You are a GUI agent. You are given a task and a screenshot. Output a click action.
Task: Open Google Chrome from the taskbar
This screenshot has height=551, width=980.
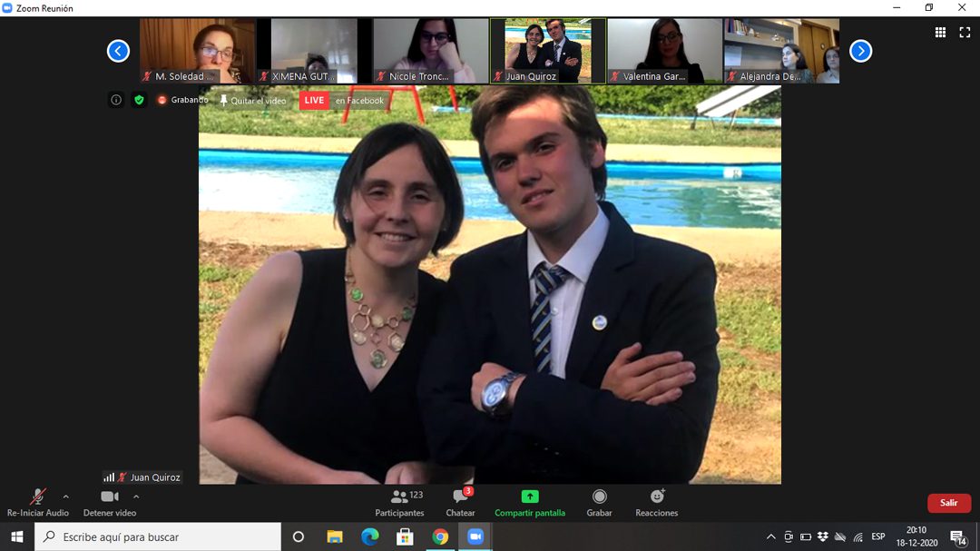(x=440, y=536)
